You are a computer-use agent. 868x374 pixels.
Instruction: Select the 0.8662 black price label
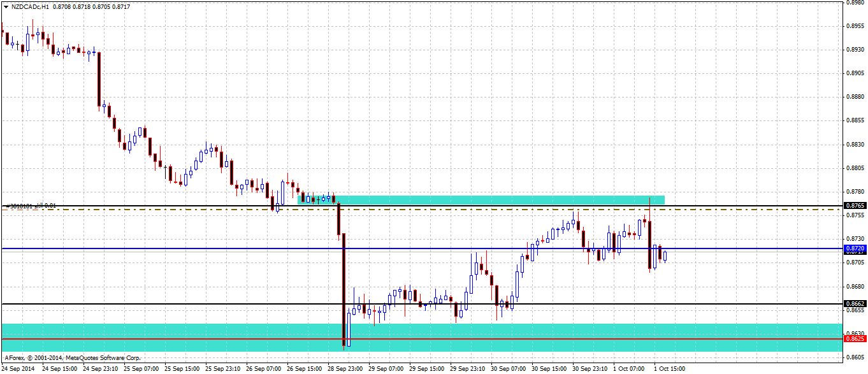point(855,304)
